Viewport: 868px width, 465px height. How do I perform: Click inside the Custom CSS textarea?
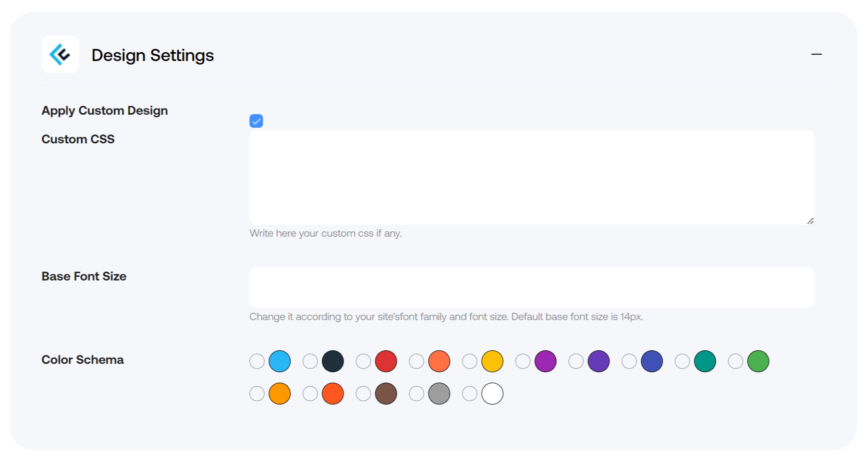[x=531, y=177]
